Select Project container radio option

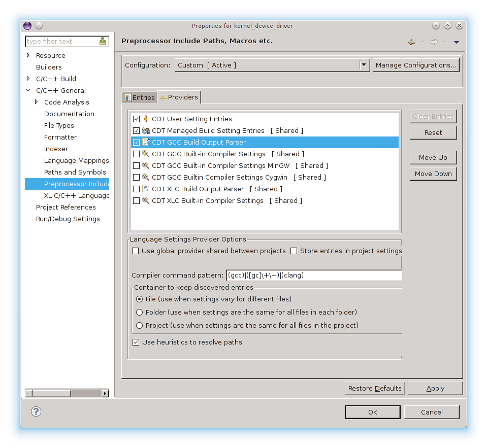(x=140, y=325)
